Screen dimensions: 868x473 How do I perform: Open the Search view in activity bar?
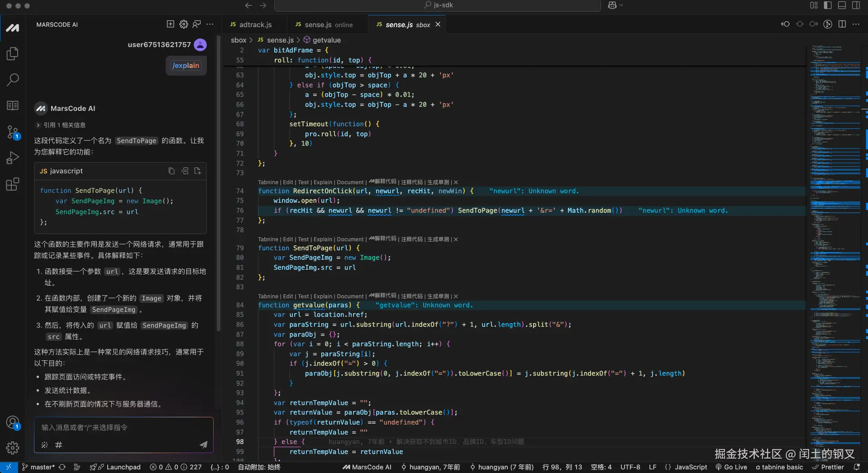[x=12, y=80]
